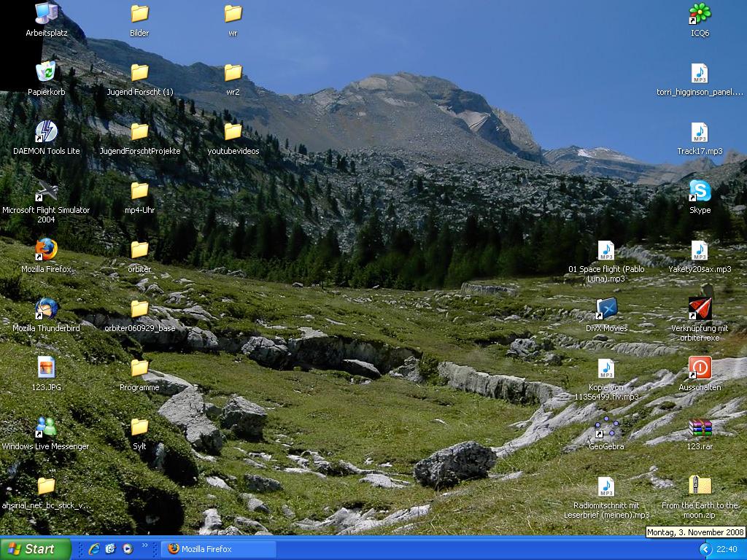Switch to Mozilla Firefox taskbar button
The width and height of the screenshot is (747, 560).
(x=219, y=549)
